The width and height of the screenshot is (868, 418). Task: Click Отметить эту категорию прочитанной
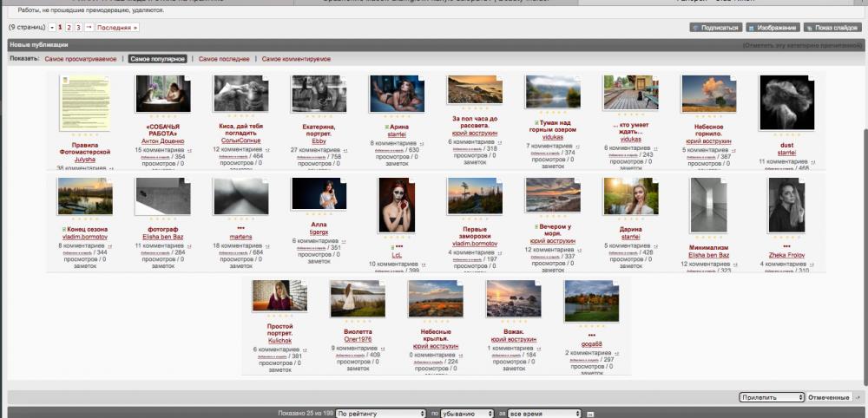click(801, 45)
